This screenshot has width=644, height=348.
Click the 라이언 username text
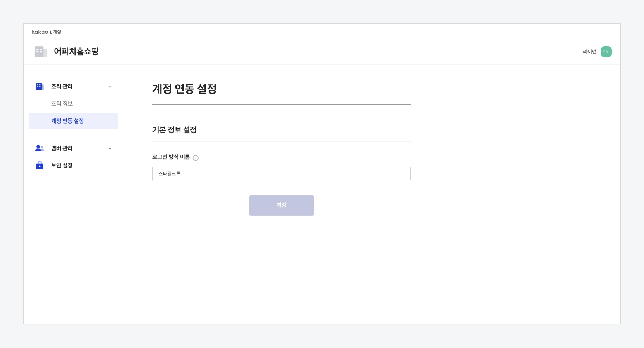click(x=589, y=52)
